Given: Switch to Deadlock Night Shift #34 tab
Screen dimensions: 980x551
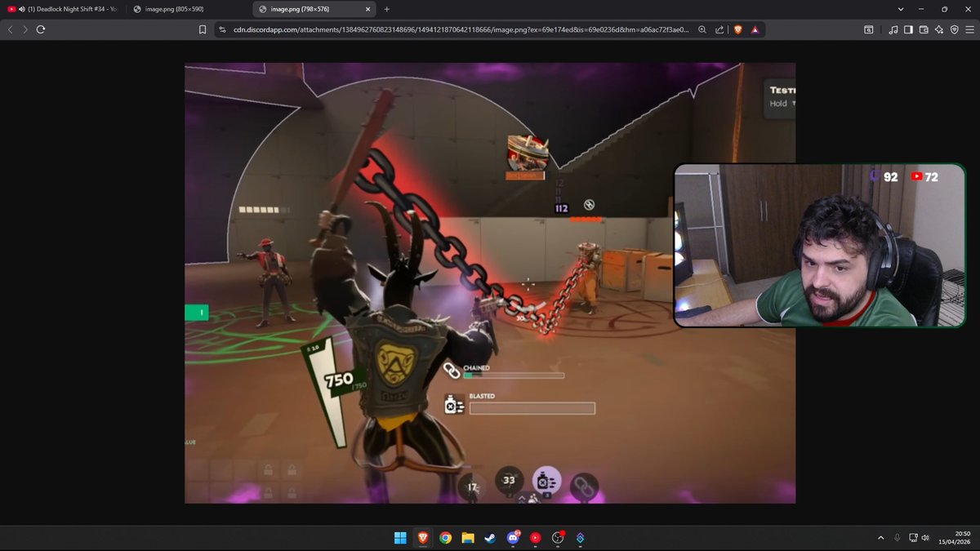Looking at the screenshot, I should click(x=63, y=9).
